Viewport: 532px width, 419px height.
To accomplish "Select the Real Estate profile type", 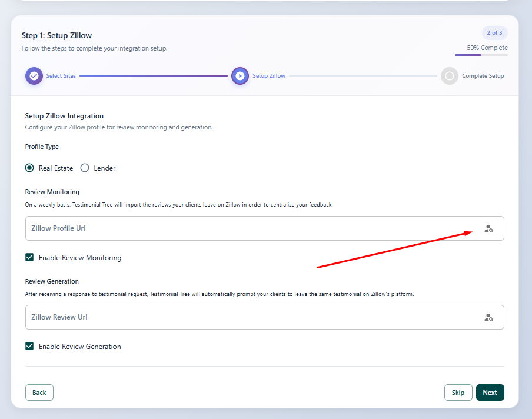I will click(29, 168).
